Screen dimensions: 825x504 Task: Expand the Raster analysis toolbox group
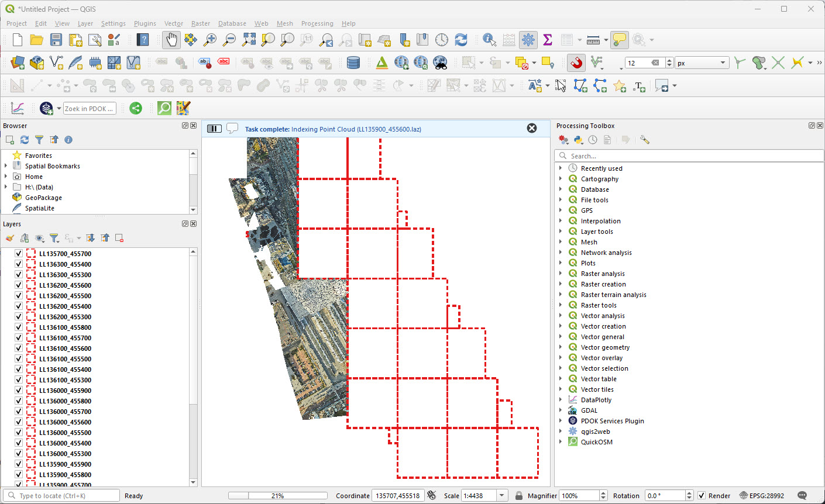pos(561,274)
